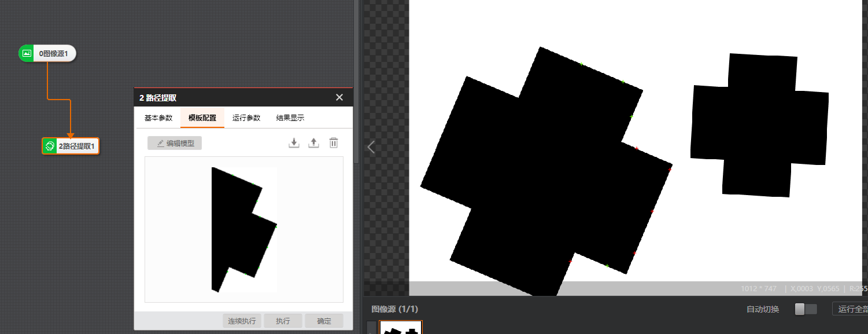This screenshot has width=868, height=334.
Task: Click the export model upload icon
Action: 313,143
